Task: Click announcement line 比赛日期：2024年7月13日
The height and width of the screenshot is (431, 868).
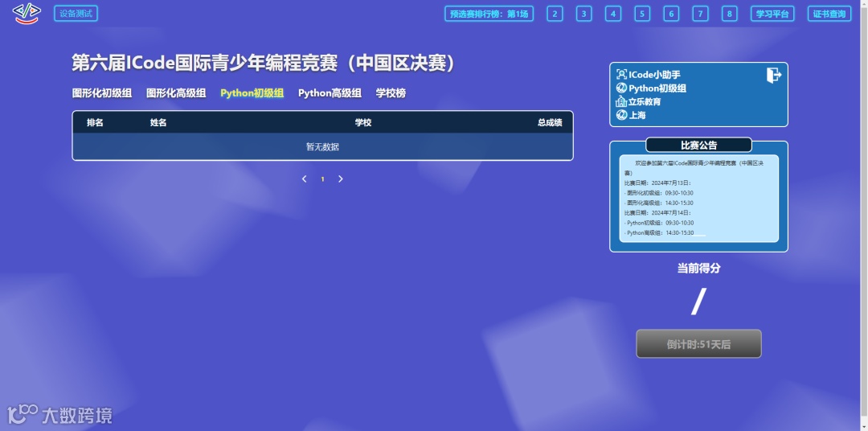Action: click(x=657, y=183)
